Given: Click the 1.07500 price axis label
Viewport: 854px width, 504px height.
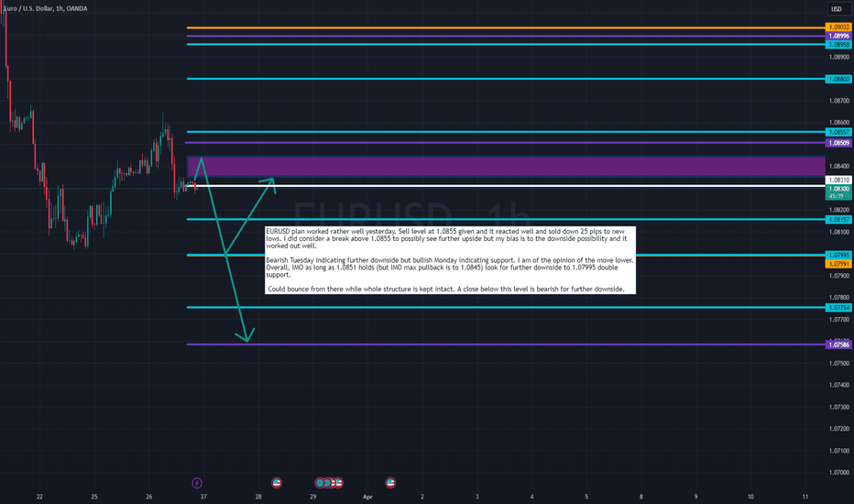Looking at the screenshot, I should coord(838,363).
